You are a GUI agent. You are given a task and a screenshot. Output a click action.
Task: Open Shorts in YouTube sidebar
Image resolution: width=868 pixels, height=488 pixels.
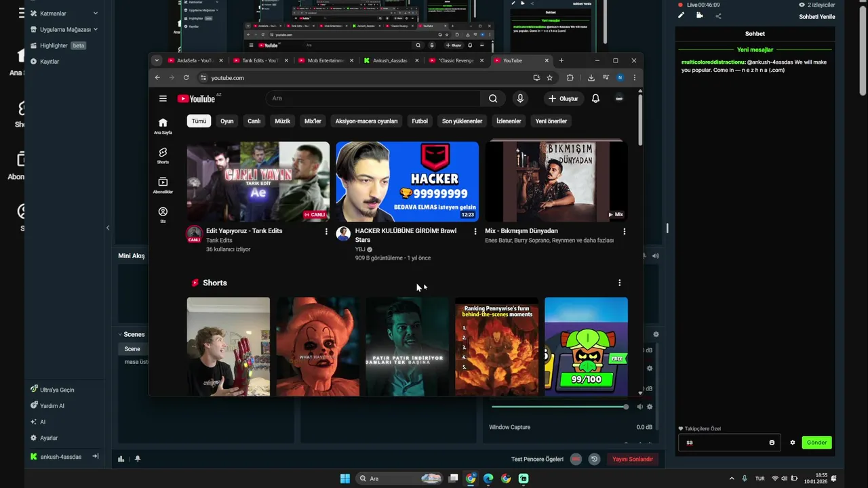click(x=163, y=156)
